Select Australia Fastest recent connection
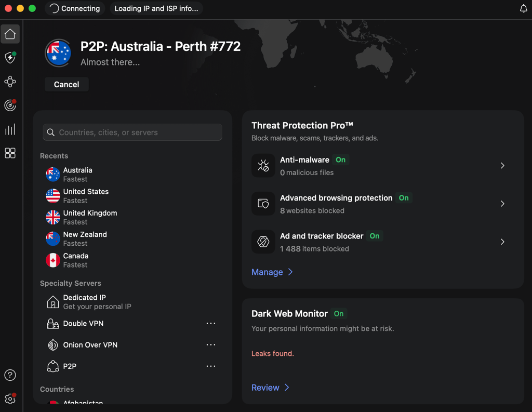 click(132, 175)
